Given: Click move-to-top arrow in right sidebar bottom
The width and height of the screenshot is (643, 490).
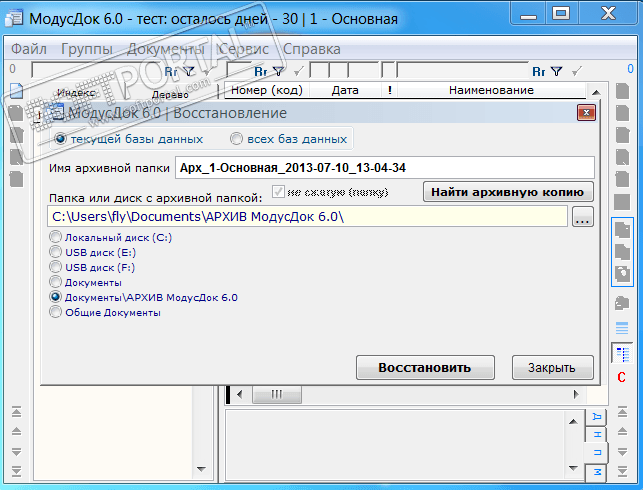Looking at the screenshot, I should point(622,412).
